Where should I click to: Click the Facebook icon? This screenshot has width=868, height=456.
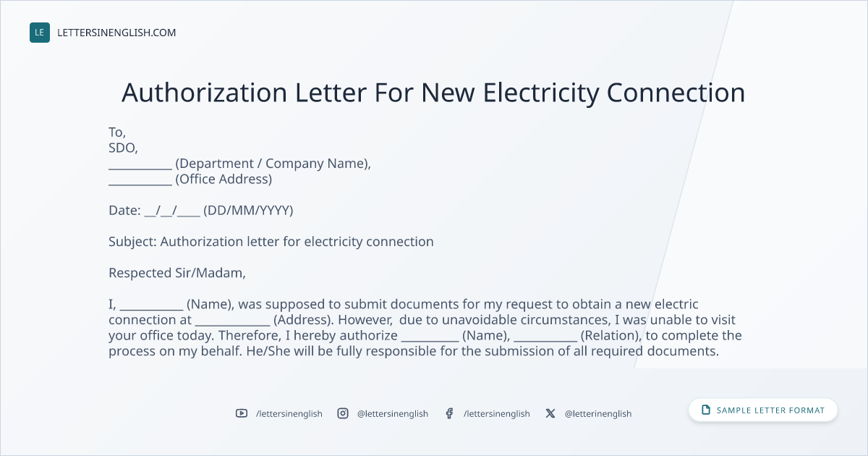click(x=449, y=413)
